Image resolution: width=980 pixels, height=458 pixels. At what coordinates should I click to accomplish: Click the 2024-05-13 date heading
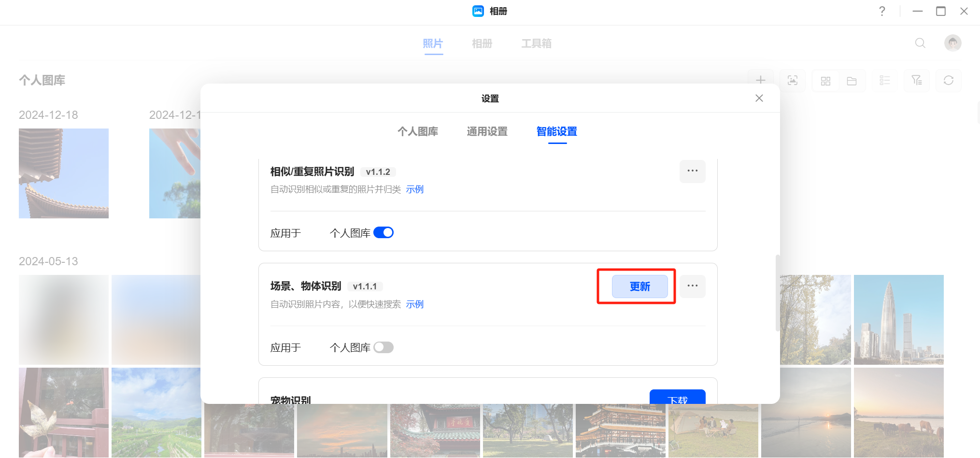48,261
